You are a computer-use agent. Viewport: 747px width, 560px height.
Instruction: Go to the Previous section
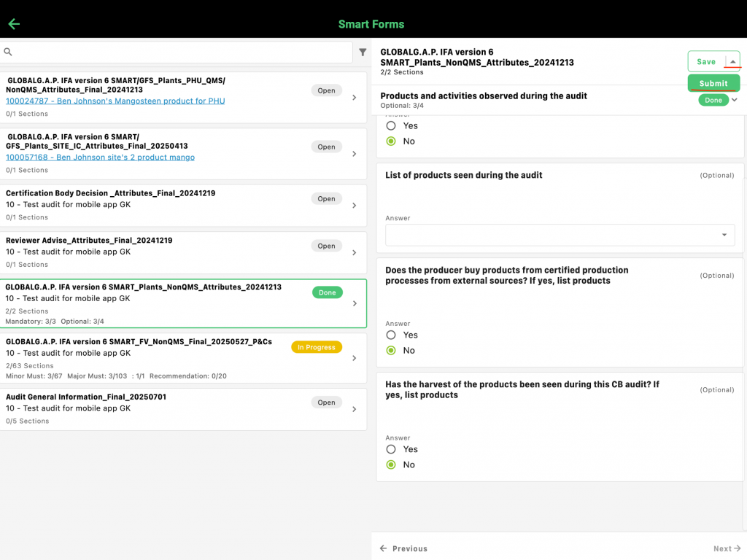tap(403, 548)
